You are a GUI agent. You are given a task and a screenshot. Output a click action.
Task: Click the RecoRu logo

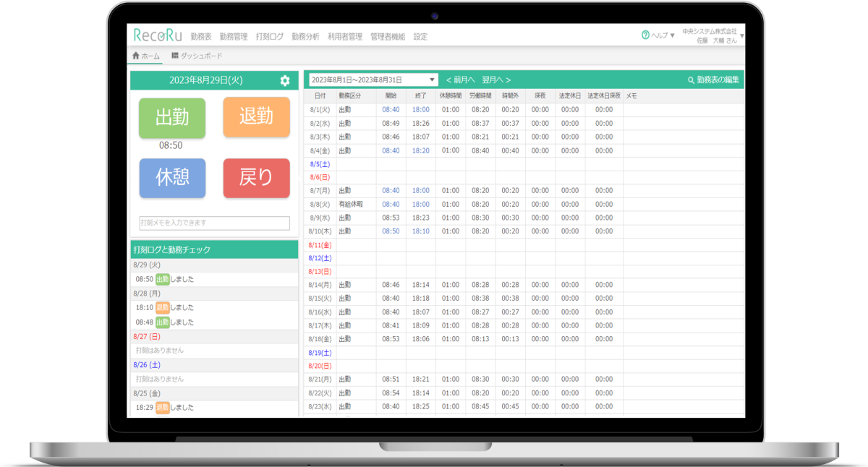point(157,35)
